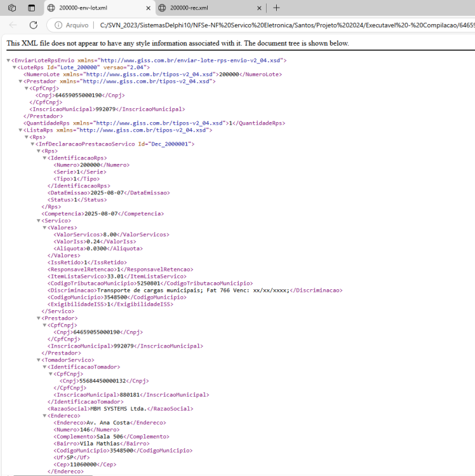The image size is (475, 476).
Task: Collapse the ListaRps node
Action: coord(20,130)
